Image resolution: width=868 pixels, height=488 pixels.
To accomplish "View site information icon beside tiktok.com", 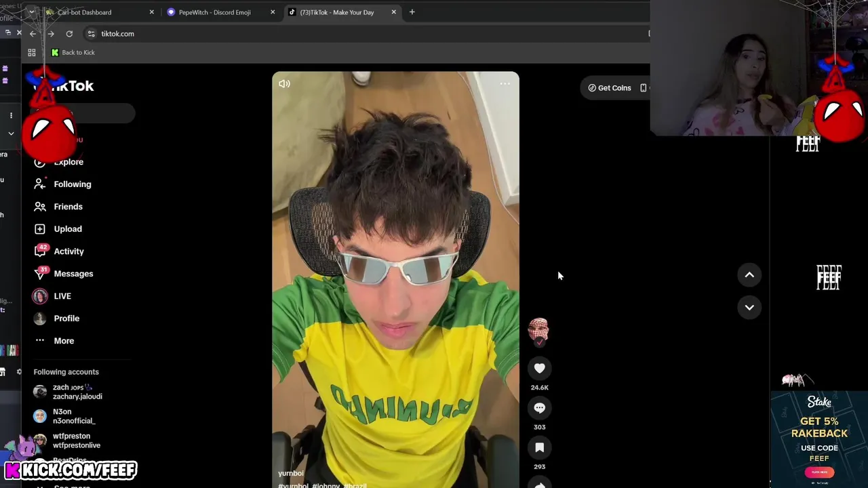I will (91, 34).
